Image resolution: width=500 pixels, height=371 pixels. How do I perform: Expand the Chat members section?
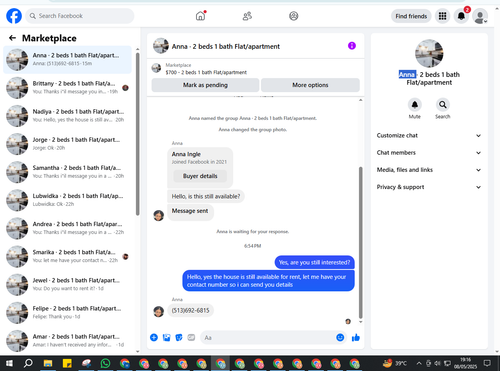(x=429, y=153)
